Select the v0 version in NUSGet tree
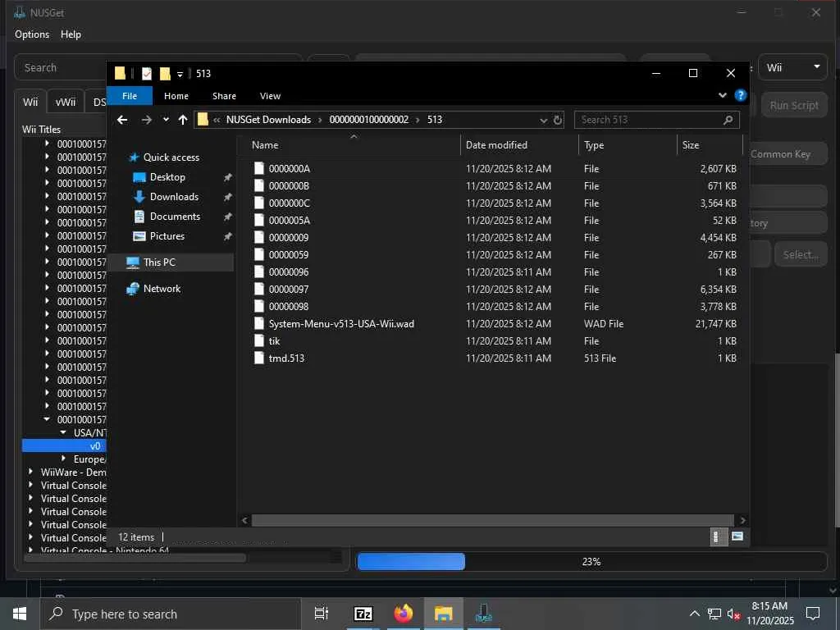Image resolution: width=840 pixels, height=630 pixels. tap(95, 446)
